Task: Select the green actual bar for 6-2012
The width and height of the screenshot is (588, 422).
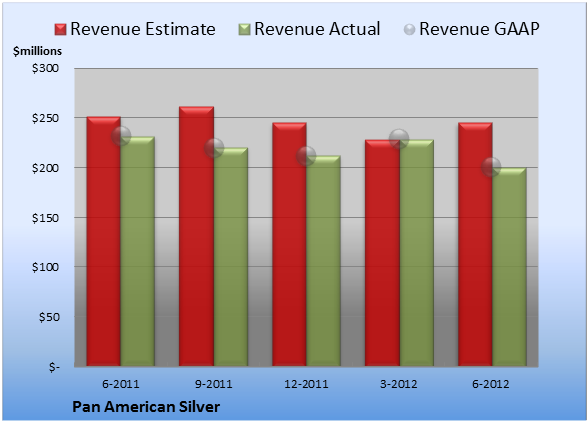Action: pyautogui.click(x=509, y=267)
